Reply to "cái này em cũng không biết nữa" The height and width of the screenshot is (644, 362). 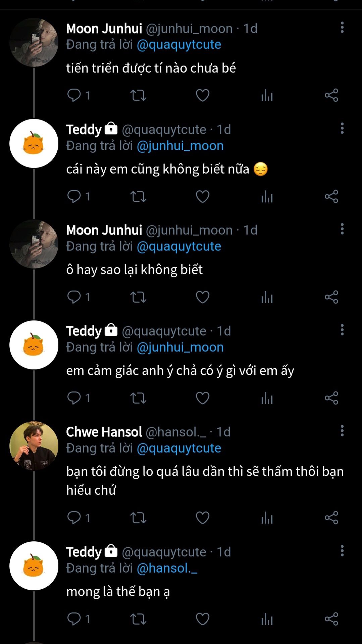pyautogui.click(x=74, y=196)
